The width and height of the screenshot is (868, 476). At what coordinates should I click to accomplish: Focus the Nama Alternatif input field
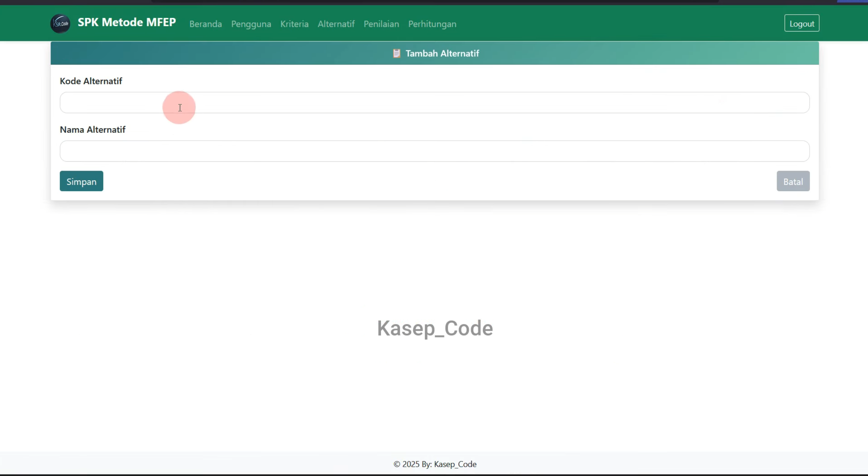435,151
